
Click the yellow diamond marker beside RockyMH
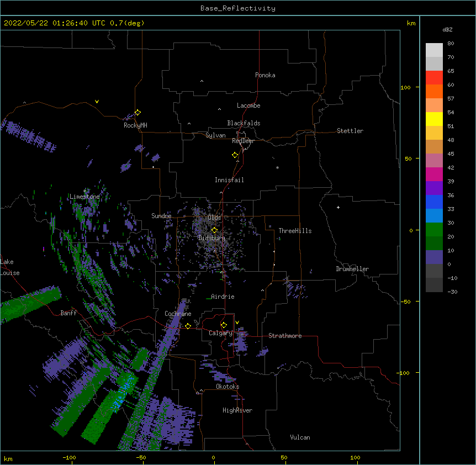point(137,113)
